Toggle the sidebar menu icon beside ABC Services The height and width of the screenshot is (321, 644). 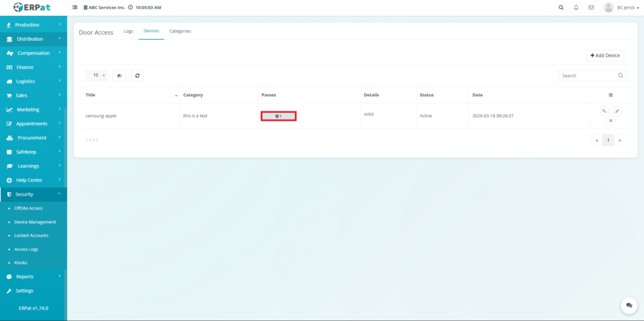(x=75, y=8)
